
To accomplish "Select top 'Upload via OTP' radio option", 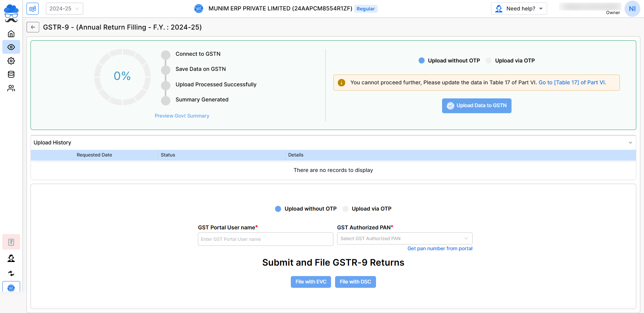I will 489,60.
